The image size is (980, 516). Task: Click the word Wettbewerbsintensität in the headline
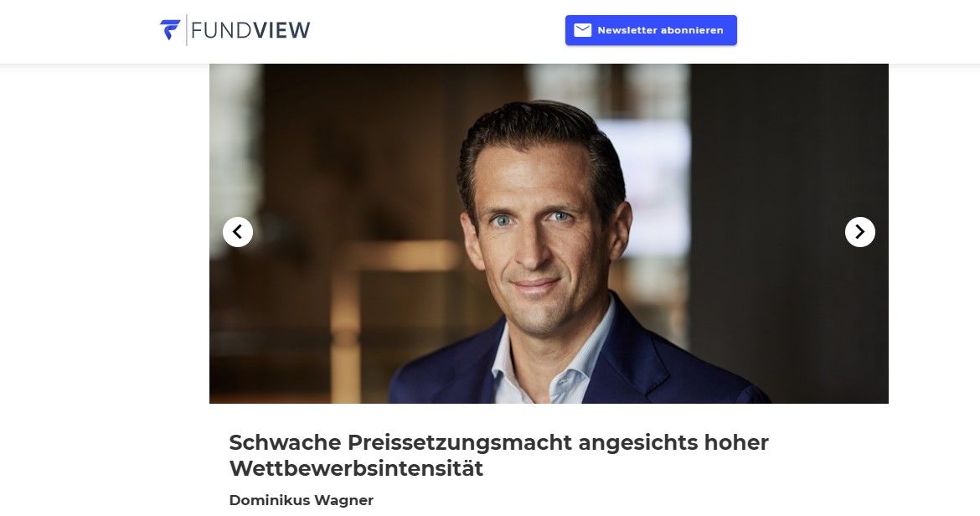(356, 468)
